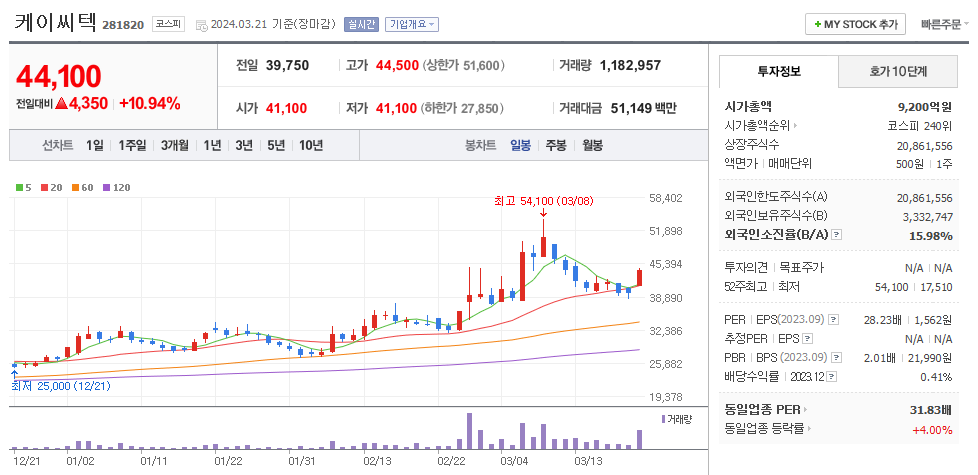Screen dimensions: 978x475
Task: Click the 상한가 51,600 text
Action: coord(463,65)
